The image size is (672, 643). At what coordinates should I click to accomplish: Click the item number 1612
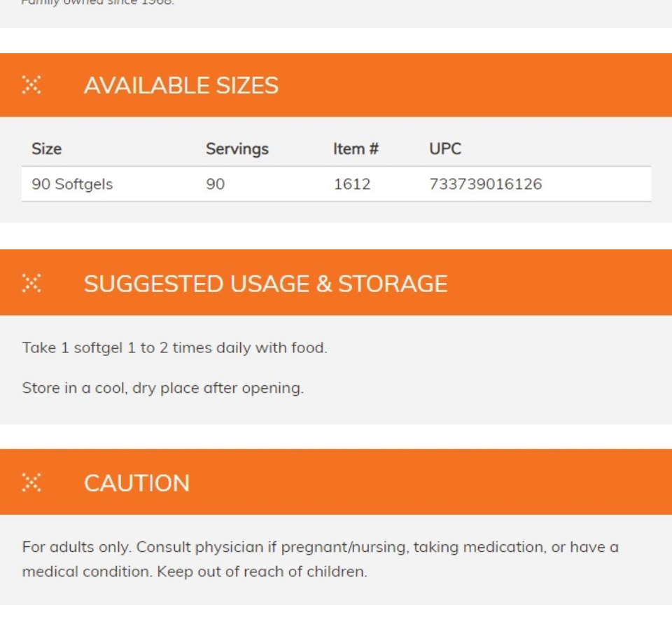[352, 184]
